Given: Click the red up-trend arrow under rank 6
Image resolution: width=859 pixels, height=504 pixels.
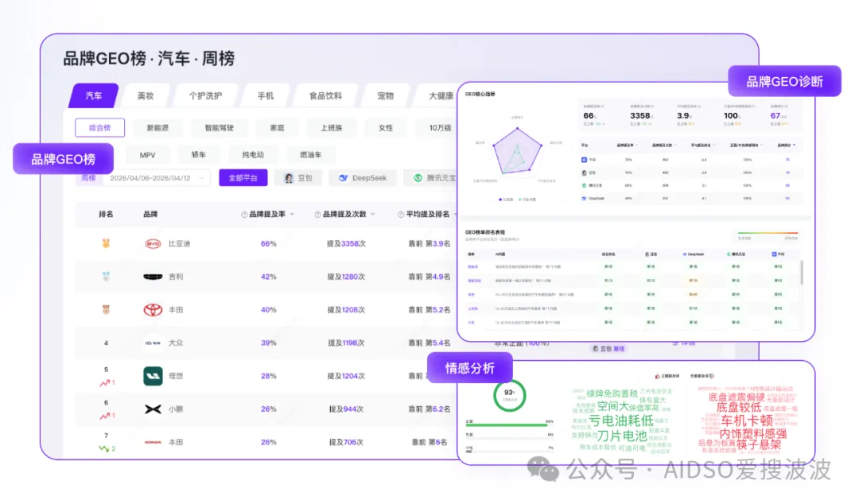Looking at the screenshot, I should coord(105,416).
